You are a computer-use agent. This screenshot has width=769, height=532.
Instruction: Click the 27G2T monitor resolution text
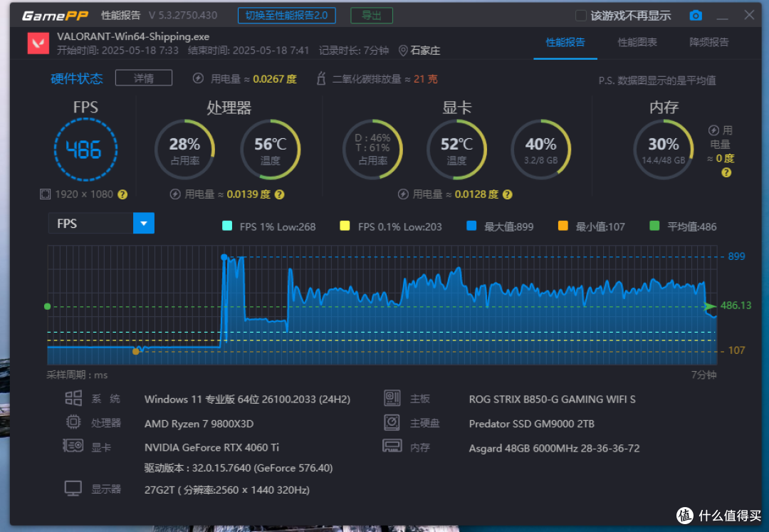point(227,490)
